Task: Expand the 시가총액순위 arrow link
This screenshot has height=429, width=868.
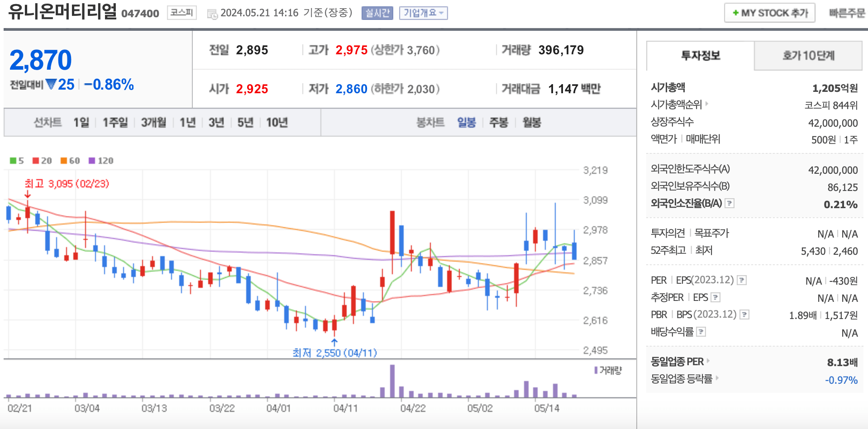Action: point(707,104)
